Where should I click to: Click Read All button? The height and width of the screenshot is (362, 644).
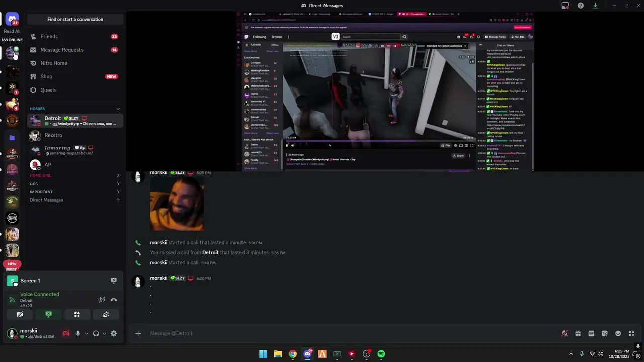coord(12,31)
